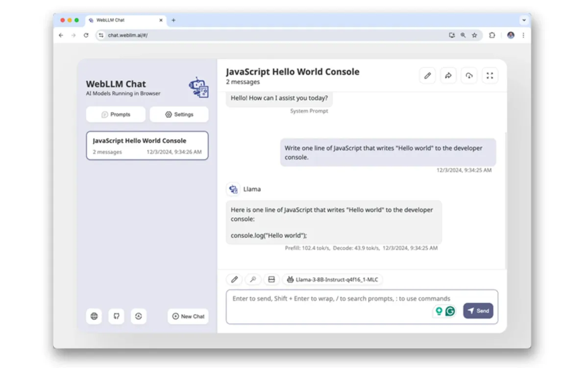Image resolution: width=588 pixels, height=368 pixels.
Task: Start a New Chat
Action: (x=188, y=316)
